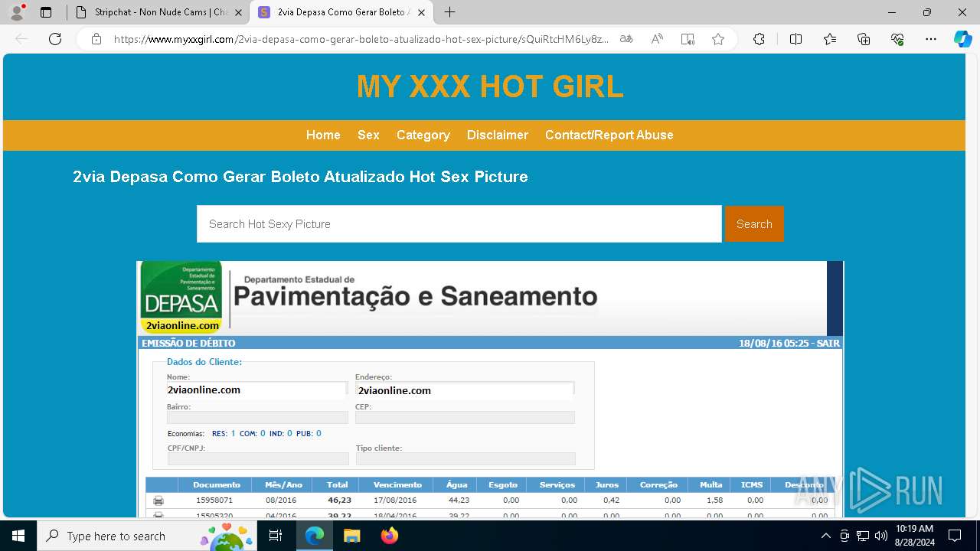Open the network tray icon

click(863, 536)
